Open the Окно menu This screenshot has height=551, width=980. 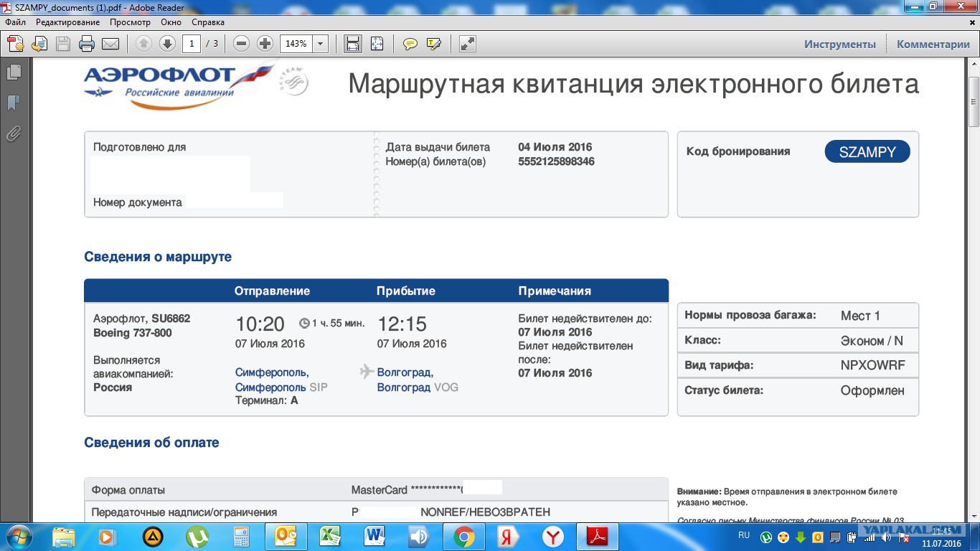click(171, 22)
